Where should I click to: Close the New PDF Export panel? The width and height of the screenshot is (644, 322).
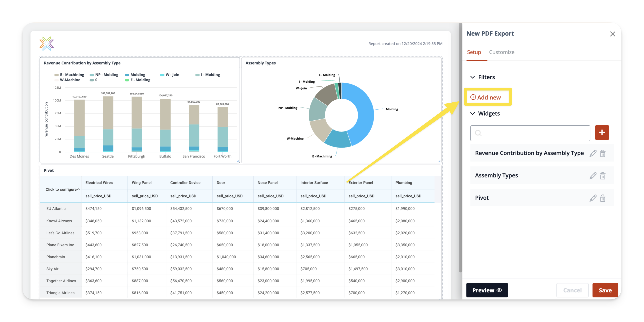pyautogui.click(x=612, y=34)
